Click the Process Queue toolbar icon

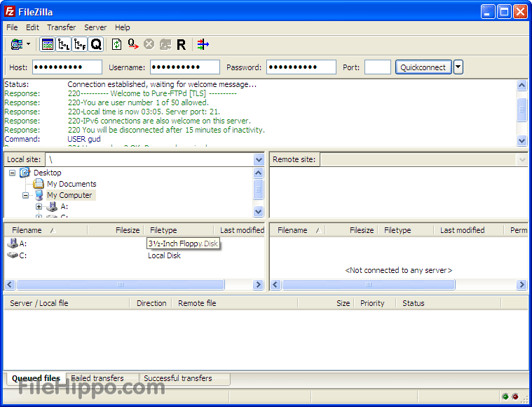(133, 44)
